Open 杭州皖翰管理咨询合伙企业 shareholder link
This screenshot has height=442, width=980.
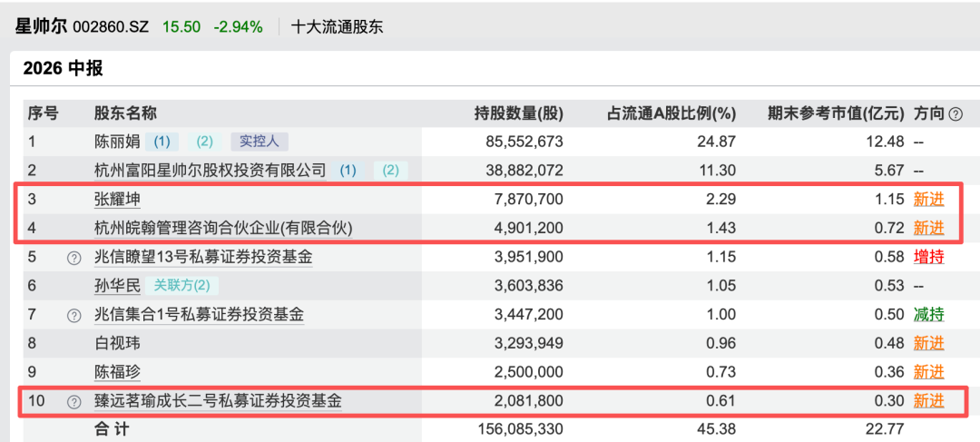223,229
